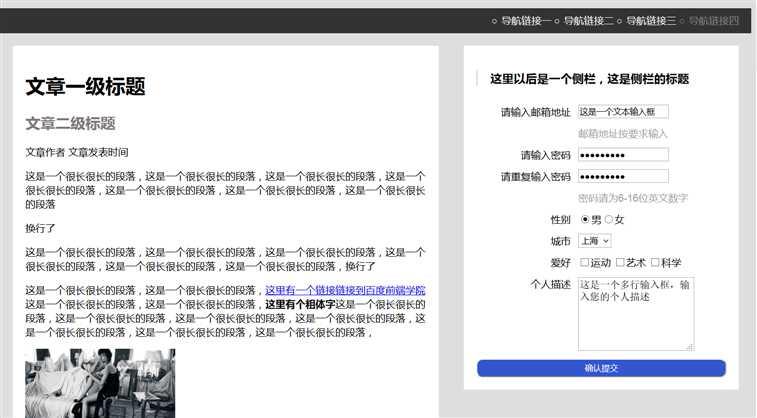The width and height of the screenshot is (757, 418).
Task: Click the 个人描述 label
Action: (550, 284)
